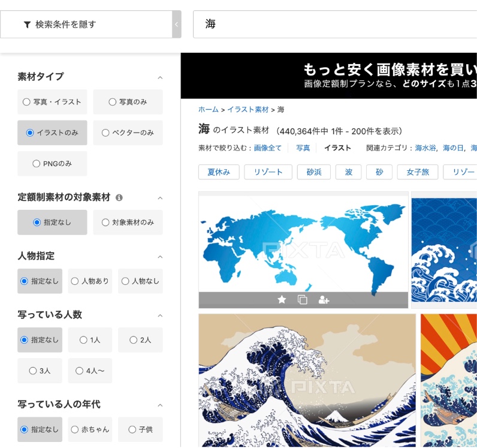The height and width of the screenshot is (448, 477).
Task: Choose 子供 age group
Action: pyautogui.click(x=140, y=429)
